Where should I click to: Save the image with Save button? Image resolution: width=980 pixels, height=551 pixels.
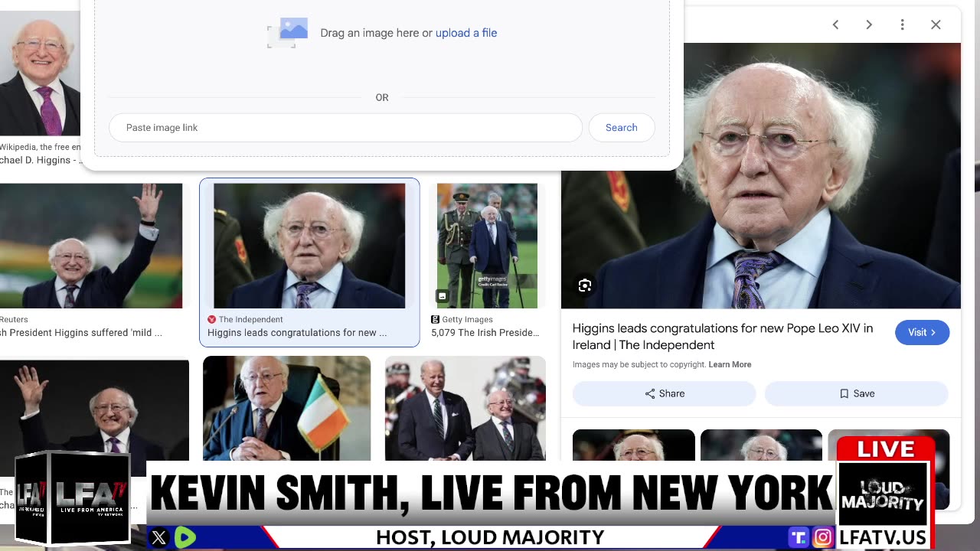click(x=856, y=393)
